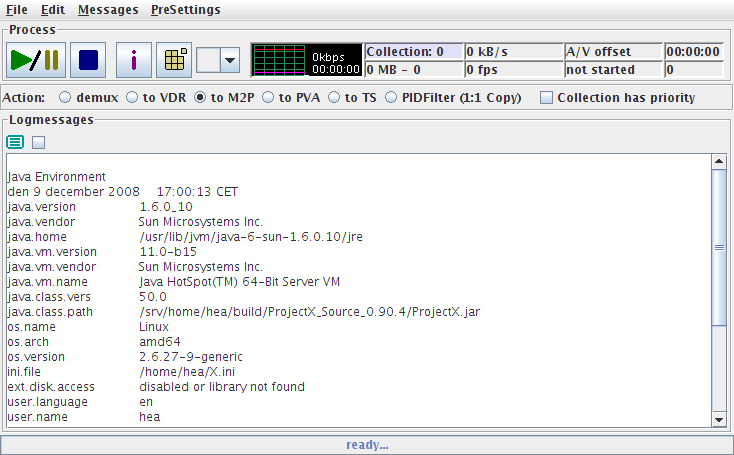Toggle the small checkbox under Logmessages
The image size is (734, 455).
click(x=38, y=142)
